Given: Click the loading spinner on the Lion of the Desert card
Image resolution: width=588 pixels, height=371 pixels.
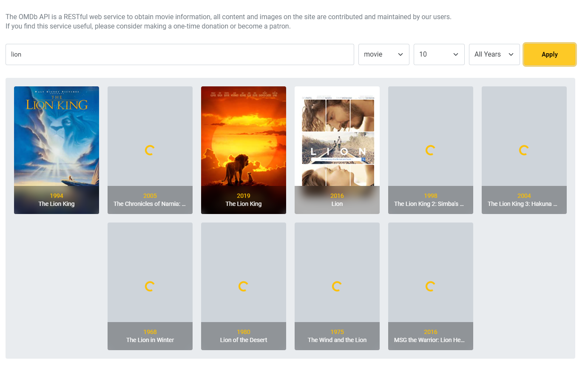Looking at the screenshot, I should pyautogui.click(x=243, y=286).
